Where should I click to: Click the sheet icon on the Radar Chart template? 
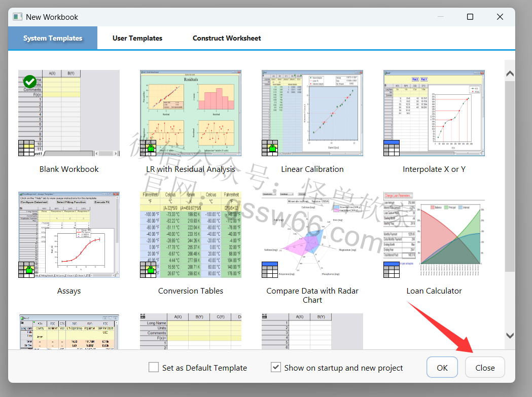(x=270, y=270)
